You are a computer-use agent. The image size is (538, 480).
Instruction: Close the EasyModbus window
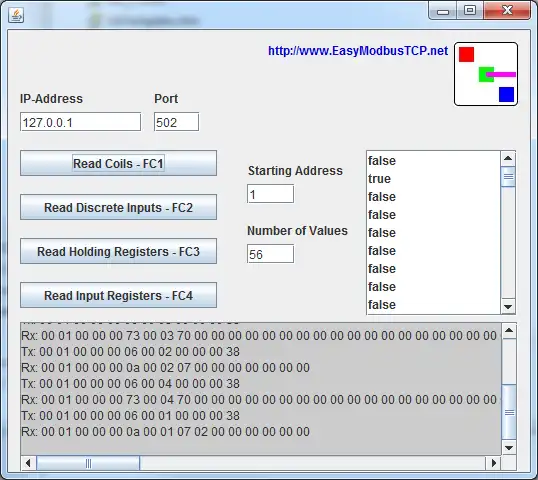click(507, 11)
